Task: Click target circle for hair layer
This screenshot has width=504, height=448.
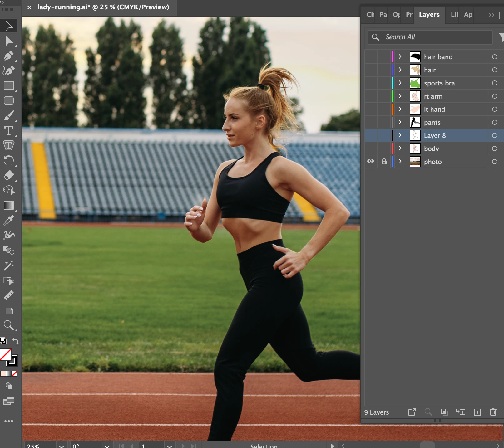Action: (495, 70)
